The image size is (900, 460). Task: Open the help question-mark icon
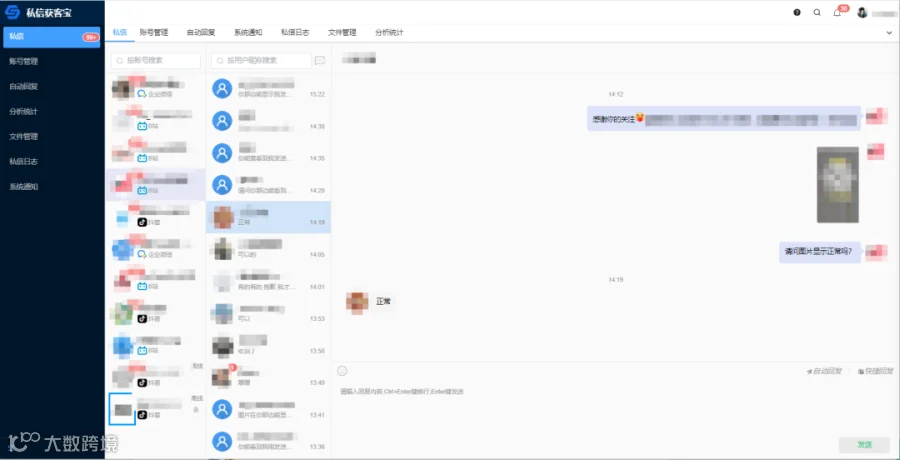(x=797, y=13)
